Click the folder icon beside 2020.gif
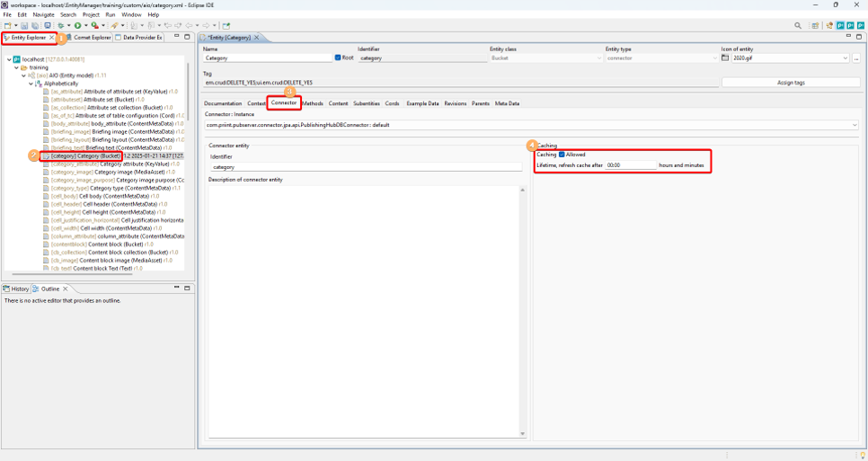Screen dimensions: 868x461 (x=725, y=58)
